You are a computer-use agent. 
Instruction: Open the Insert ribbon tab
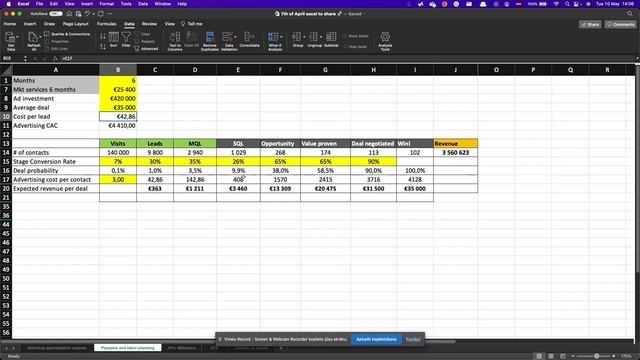(x=30, y=24)
